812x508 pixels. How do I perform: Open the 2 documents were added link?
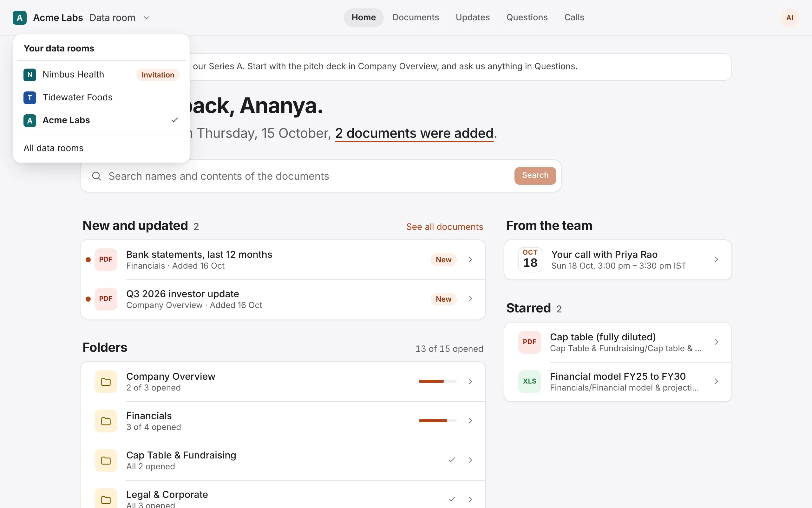(x=414, y=133)
